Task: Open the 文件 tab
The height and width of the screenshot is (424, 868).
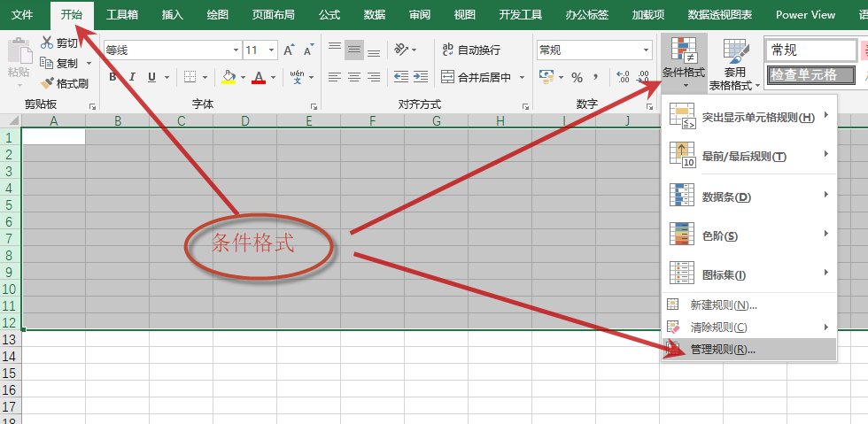Action: pyautogui.click(x=22, y=14)
